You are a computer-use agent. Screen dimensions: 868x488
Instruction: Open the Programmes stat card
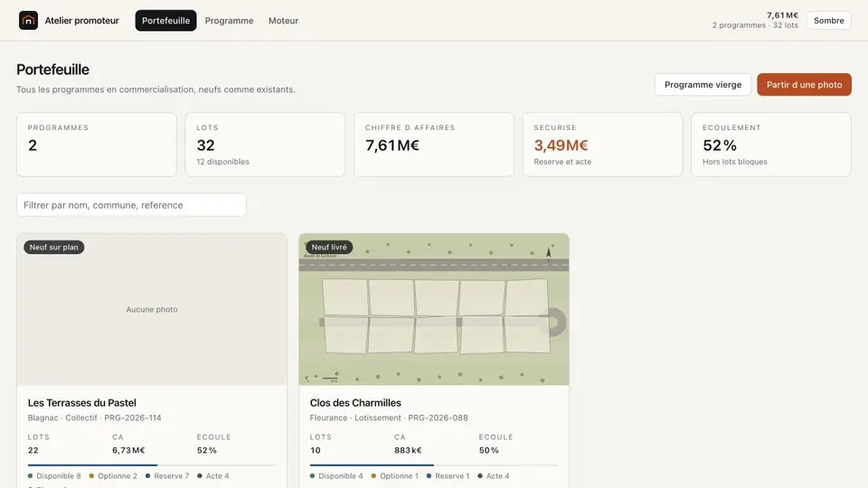[x=97, y=145]
